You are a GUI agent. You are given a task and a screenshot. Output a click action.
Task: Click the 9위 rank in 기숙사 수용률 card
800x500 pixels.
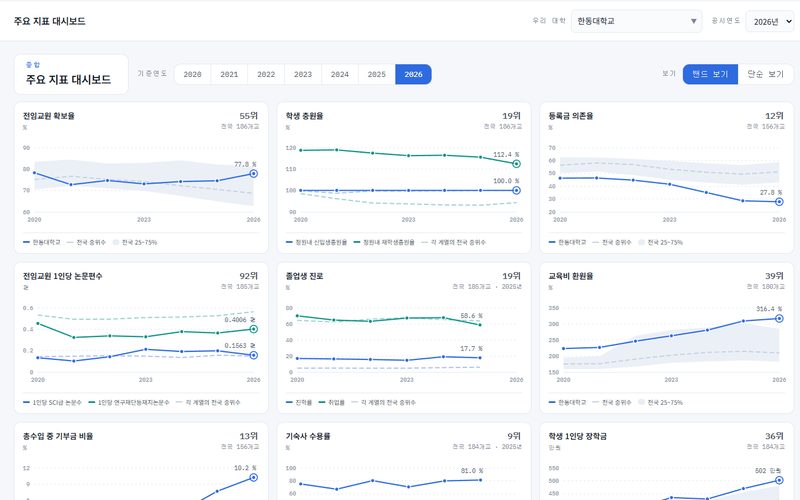click(x=514, y=436)
